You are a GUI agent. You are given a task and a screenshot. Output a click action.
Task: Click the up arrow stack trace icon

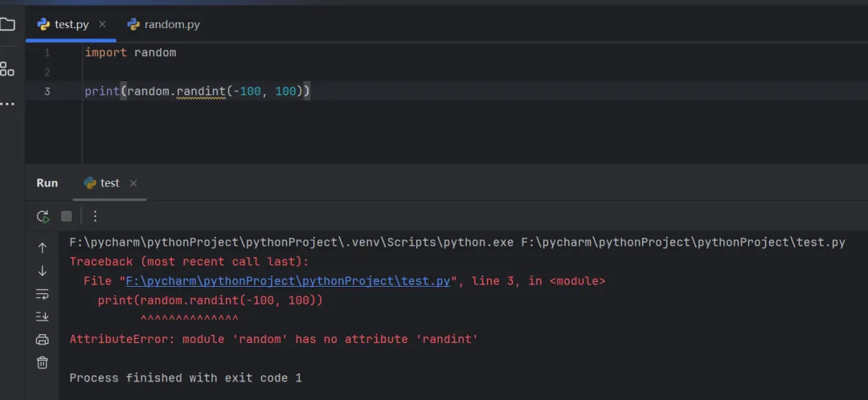(x=43, y=247)
